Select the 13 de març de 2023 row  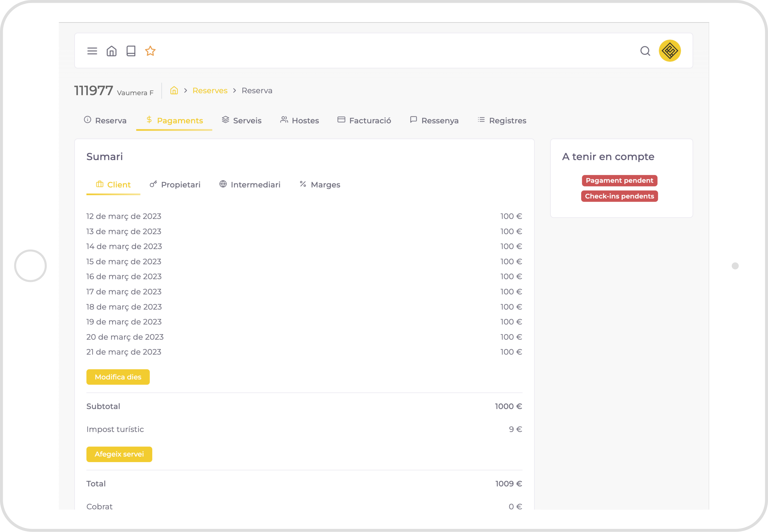click(x=304, y=231)
